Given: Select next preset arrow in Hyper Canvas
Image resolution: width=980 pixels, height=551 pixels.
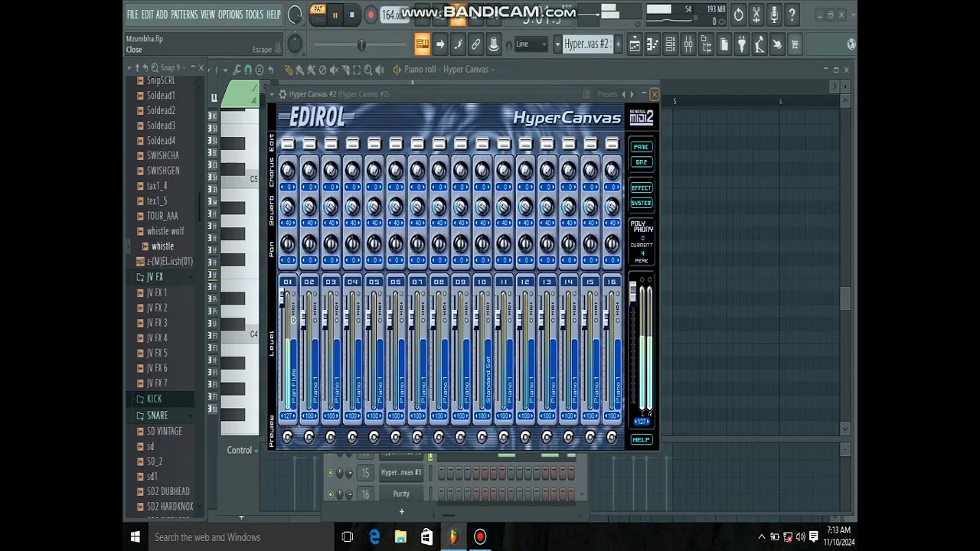Looking at the screenshot, I should 632,94.
